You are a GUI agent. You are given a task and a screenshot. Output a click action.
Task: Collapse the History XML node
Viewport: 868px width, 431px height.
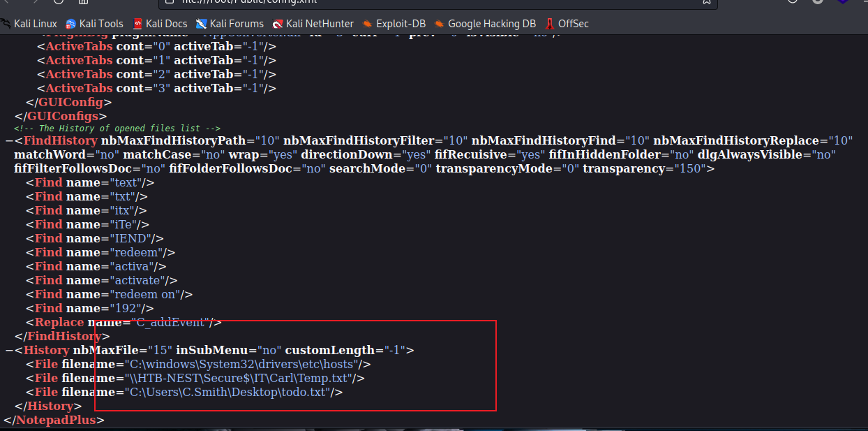[8, 350]
